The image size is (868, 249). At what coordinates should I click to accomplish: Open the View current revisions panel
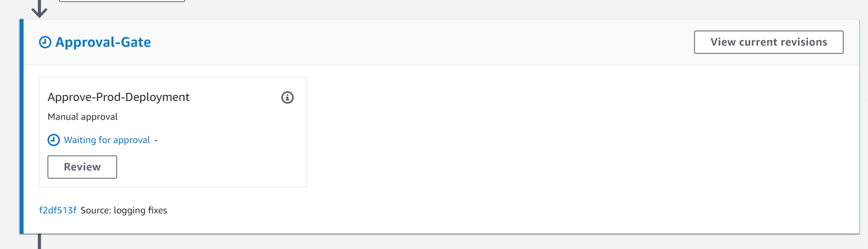click(x=769, y=42)
